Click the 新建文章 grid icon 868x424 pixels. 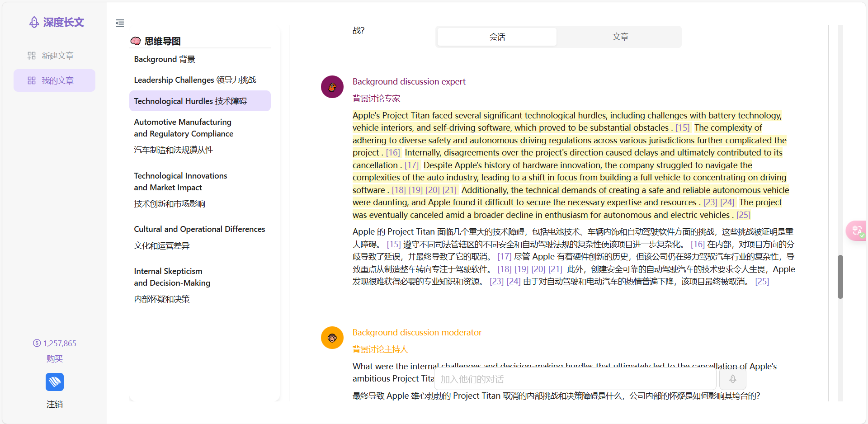(32, 56)
